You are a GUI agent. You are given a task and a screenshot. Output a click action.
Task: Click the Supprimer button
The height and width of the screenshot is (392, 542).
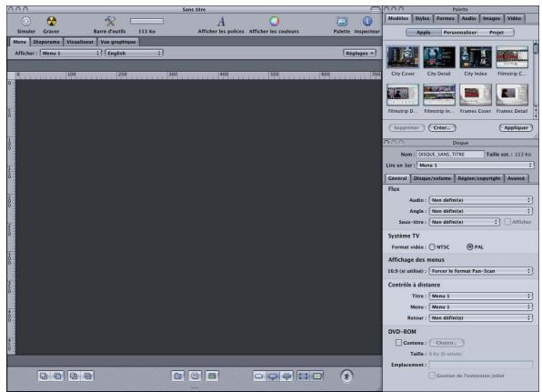[406, 128]
